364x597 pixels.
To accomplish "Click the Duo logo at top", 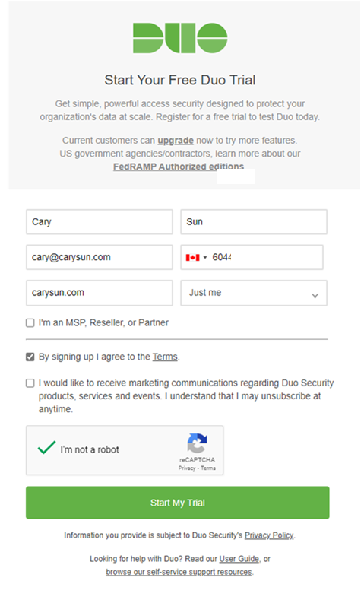I will 180,38.
